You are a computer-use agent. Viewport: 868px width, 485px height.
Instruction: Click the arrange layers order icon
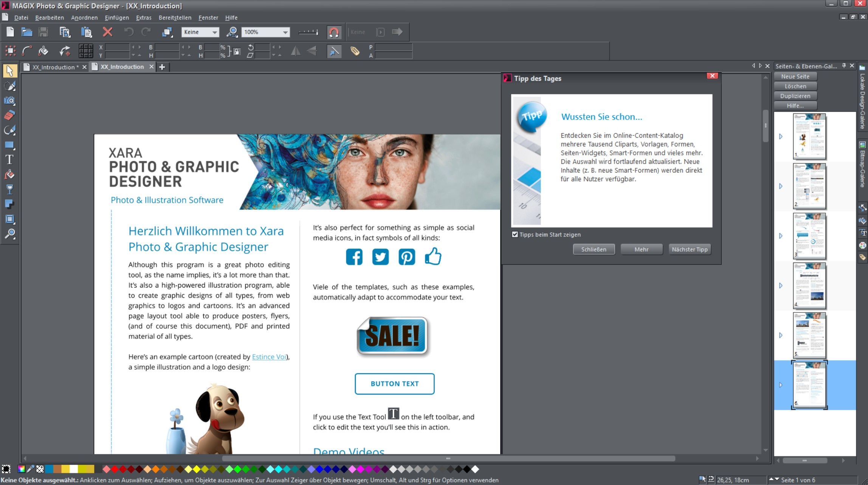coord(167,32)
